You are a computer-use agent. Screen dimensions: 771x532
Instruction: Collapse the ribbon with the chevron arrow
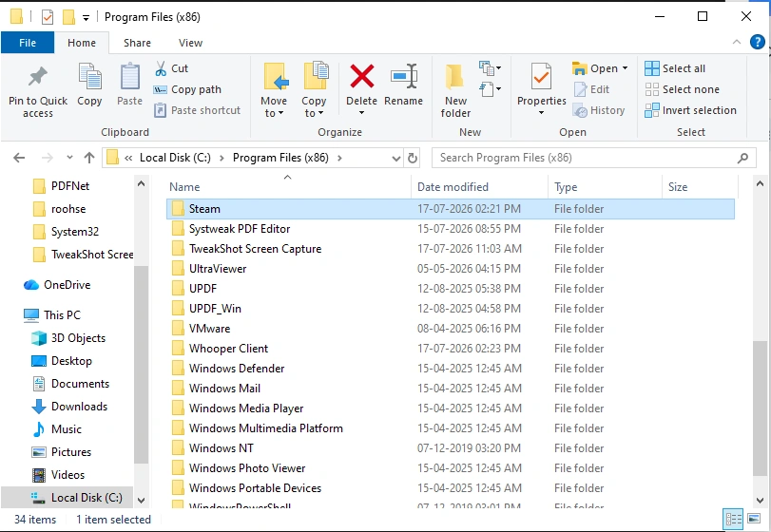tap(736, 42)
